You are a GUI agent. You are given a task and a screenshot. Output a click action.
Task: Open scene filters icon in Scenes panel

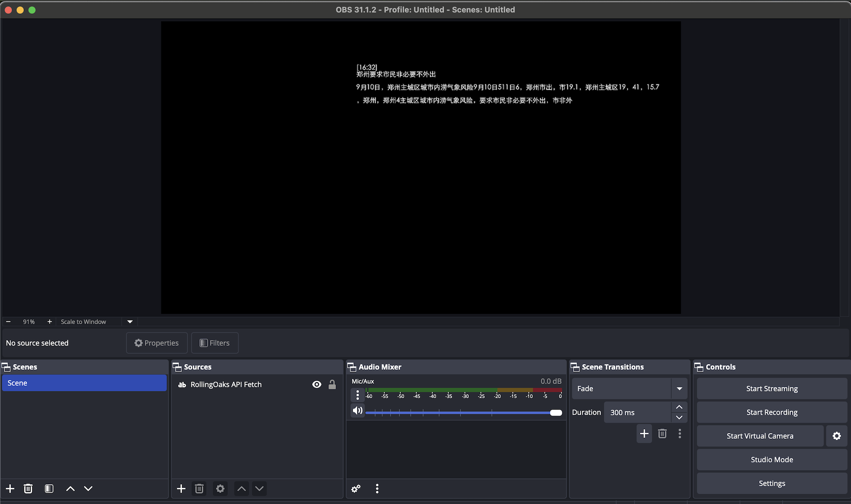pos(49,488)
